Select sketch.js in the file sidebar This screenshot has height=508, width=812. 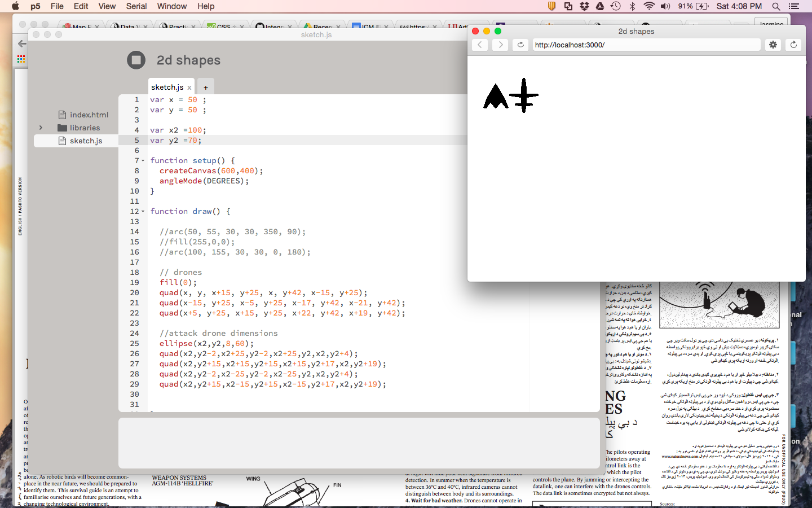tap(86, 141)
